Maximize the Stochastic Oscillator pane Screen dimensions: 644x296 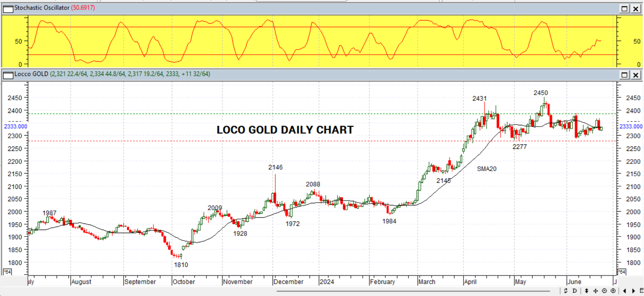624,9
